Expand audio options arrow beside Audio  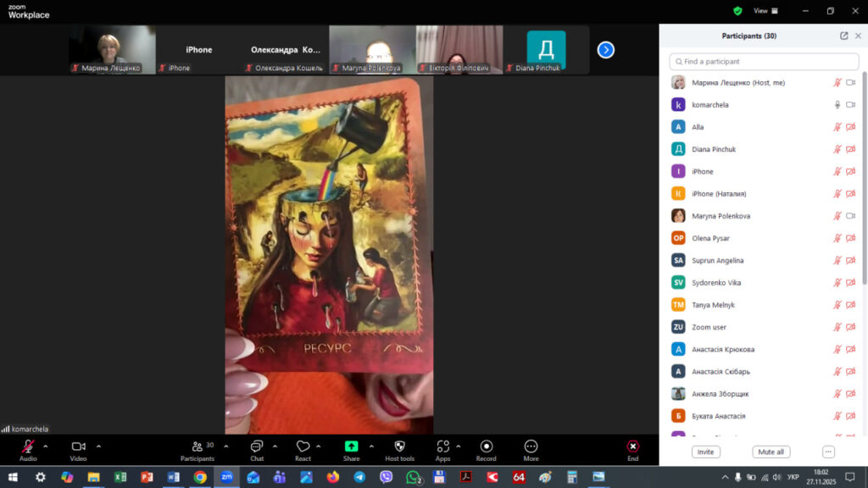(x=46, y=446)
